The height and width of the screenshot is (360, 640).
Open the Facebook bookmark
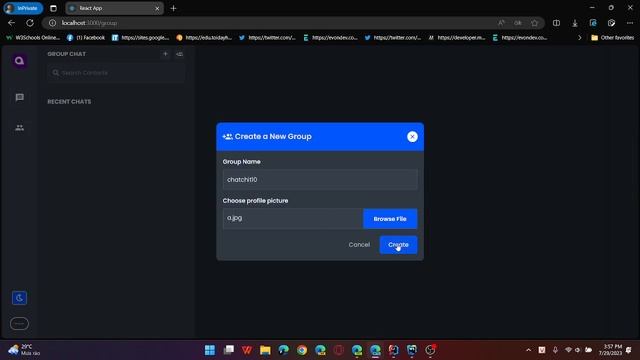click(x=86, y=38)
